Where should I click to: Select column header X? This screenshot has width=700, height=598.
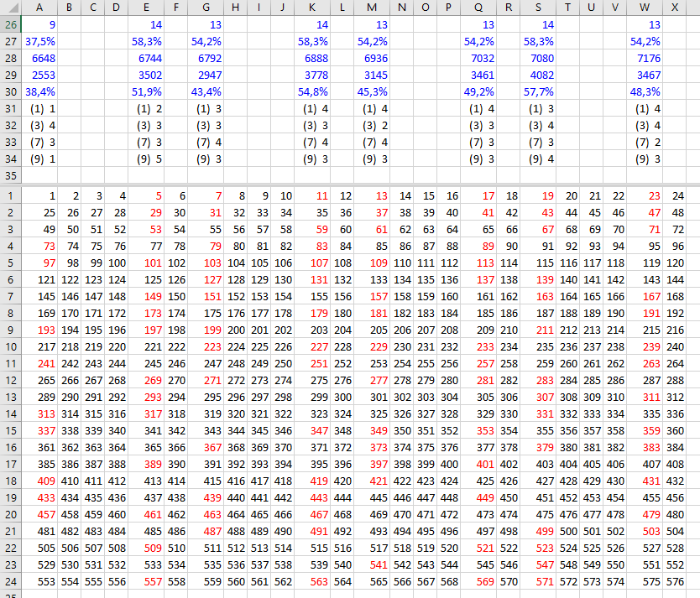[675, 8]
